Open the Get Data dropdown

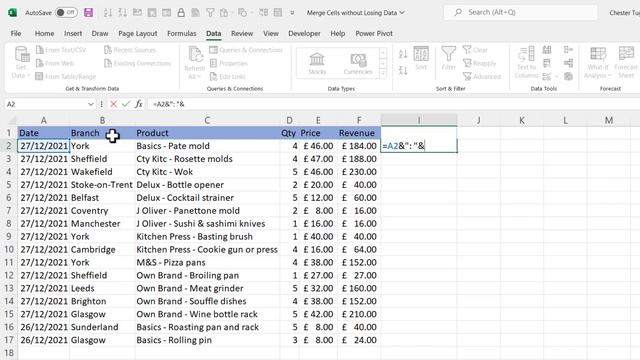point(21,62)
